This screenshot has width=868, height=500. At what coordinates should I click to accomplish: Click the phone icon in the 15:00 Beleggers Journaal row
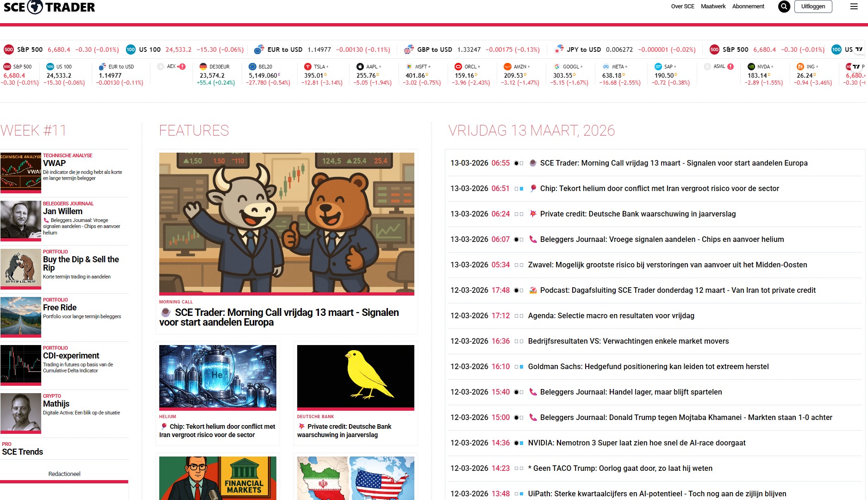click(533, 417)
